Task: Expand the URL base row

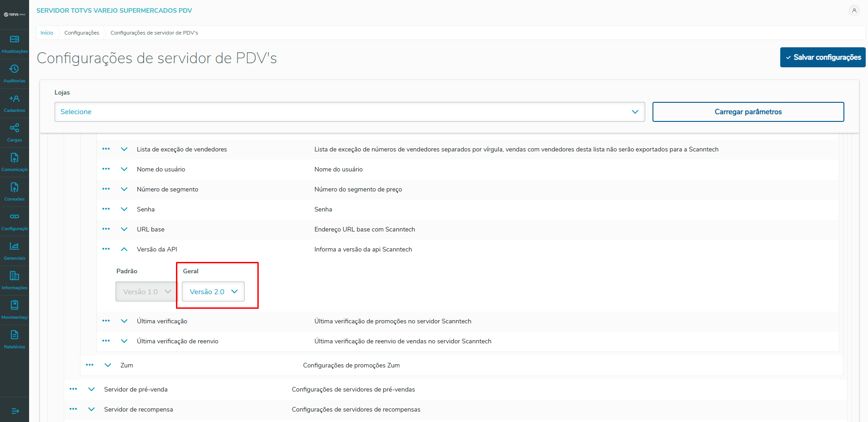Action: [124, 229]
